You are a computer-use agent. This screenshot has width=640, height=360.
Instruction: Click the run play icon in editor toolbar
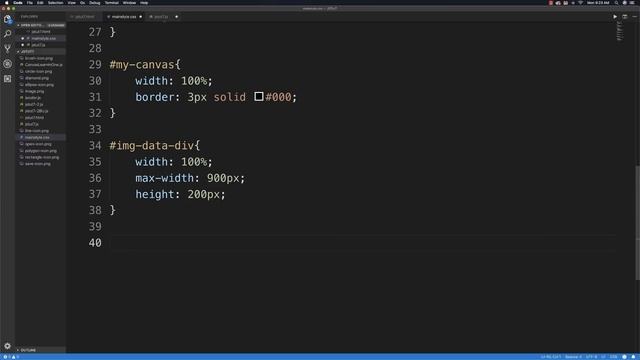(x=615, y=17)
